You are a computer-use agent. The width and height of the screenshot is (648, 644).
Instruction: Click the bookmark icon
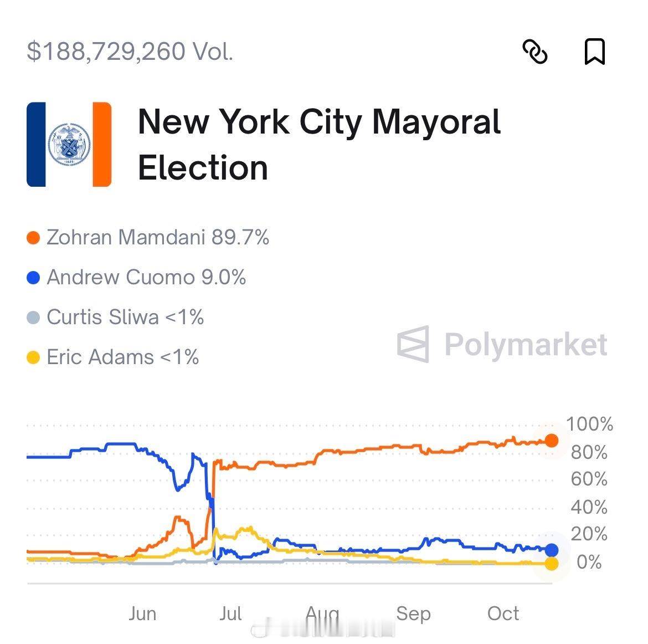click(595, 53)
